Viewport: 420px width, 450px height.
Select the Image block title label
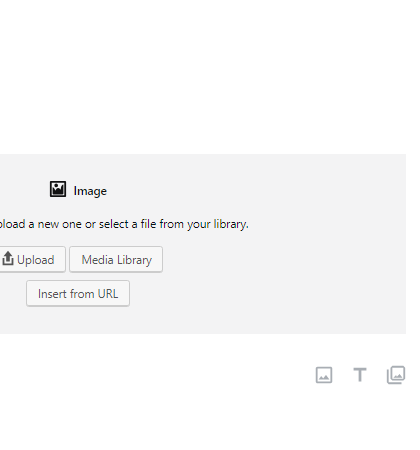[x=90, y=191]
